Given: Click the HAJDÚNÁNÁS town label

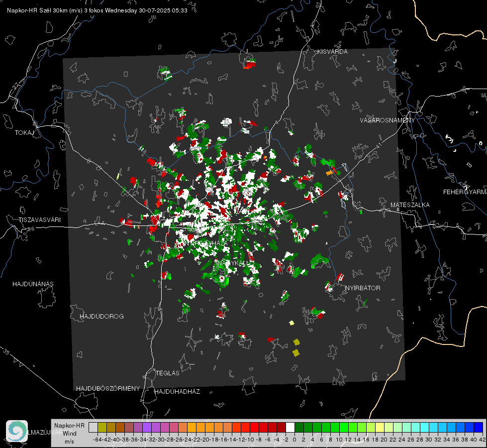Looking at the screenshot, I should [x=33, y=284].
